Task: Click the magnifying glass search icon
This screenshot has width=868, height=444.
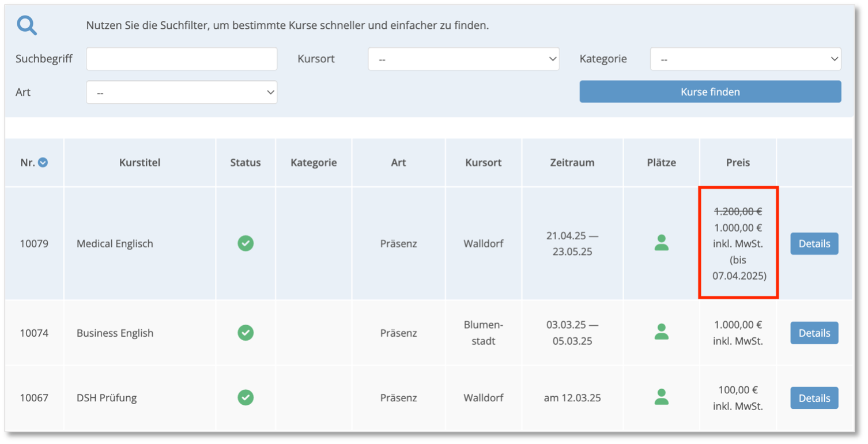Action: point(27,25)
